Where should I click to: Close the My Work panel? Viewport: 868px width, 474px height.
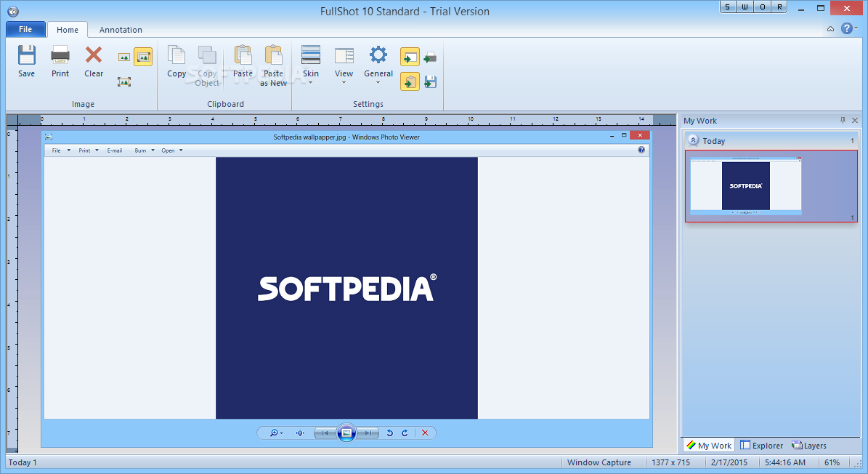(855, 120)
